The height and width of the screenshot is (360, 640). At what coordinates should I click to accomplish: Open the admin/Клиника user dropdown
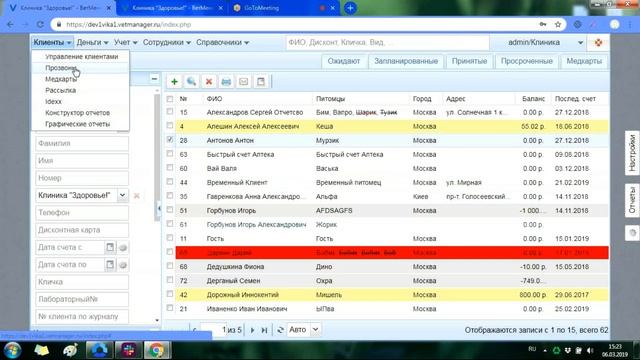tap(580, 42)
